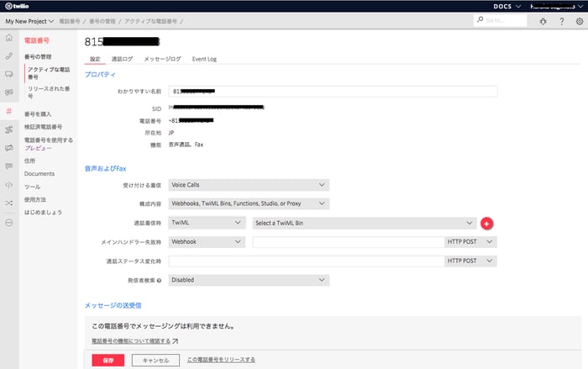Click the 通話ステータス変化時 URL field
The height and width of the screenshot is (369, 588).
(307, 261)
